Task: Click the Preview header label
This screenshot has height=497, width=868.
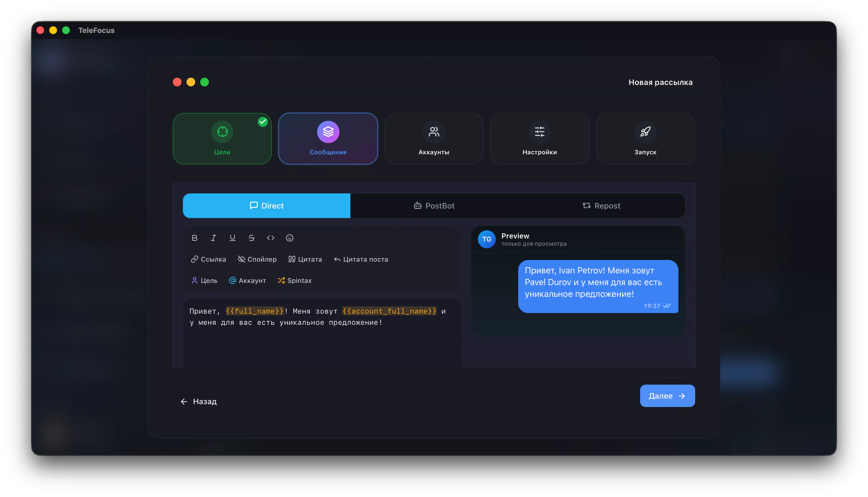Action: pyautogui.click(x=515, y=236)
